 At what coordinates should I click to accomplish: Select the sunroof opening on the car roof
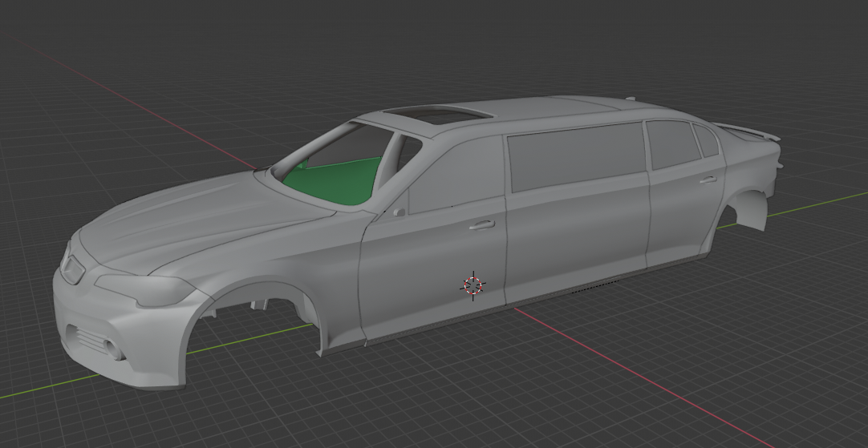click(437, 115)
